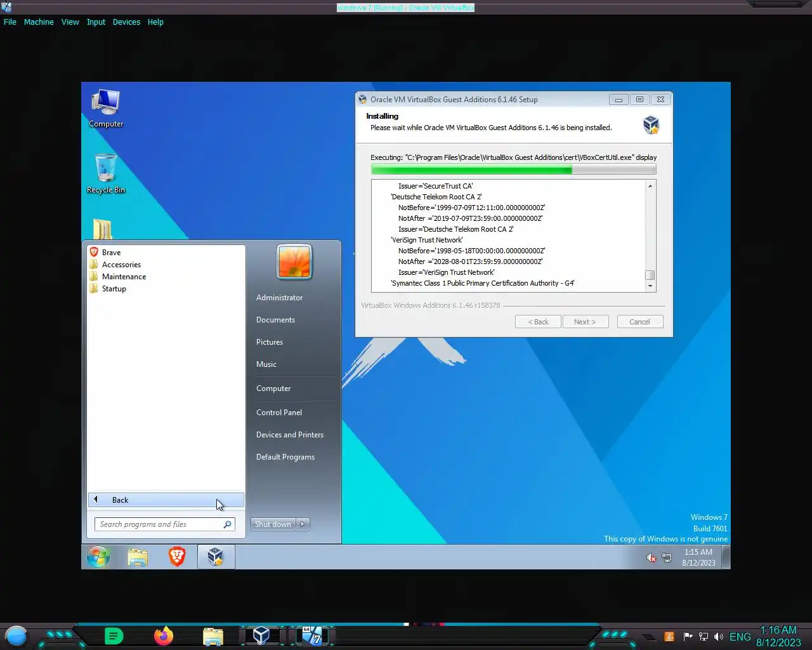Open Devices and Printers
812x650 pixels.
click(x=290, y=435)
